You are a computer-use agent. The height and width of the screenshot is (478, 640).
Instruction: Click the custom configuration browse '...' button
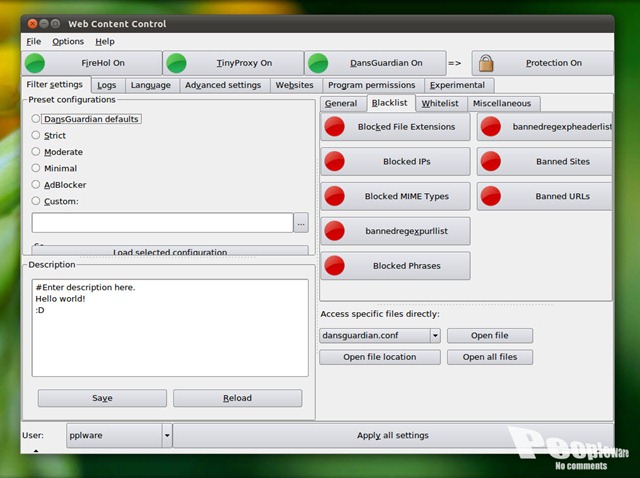(301, 223)
